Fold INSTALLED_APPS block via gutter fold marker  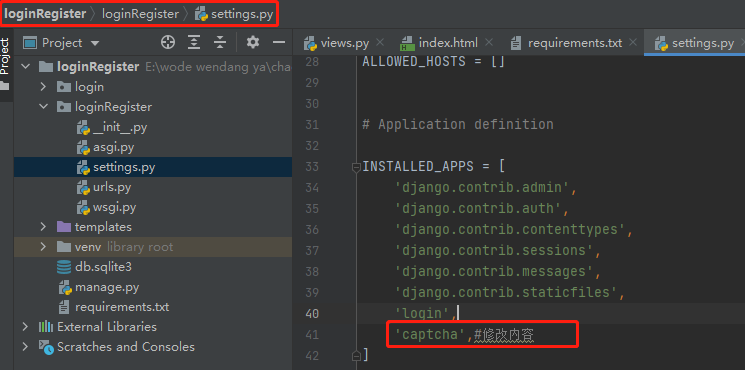point(356,167)
